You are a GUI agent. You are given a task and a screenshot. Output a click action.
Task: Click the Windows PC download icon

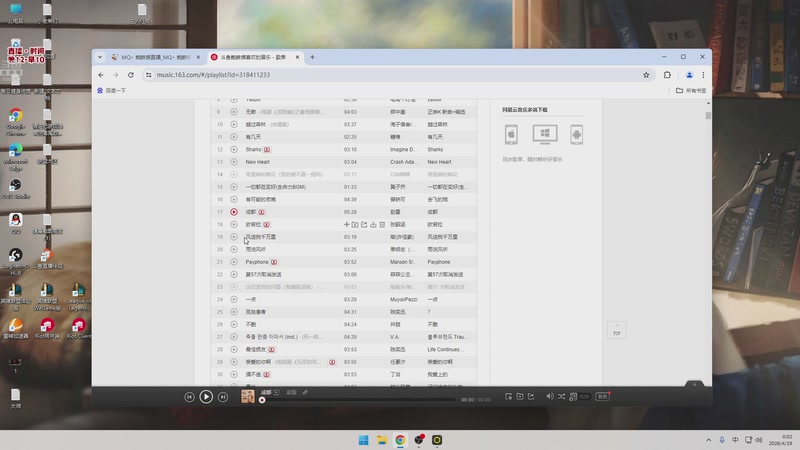(x=545, y=134)
